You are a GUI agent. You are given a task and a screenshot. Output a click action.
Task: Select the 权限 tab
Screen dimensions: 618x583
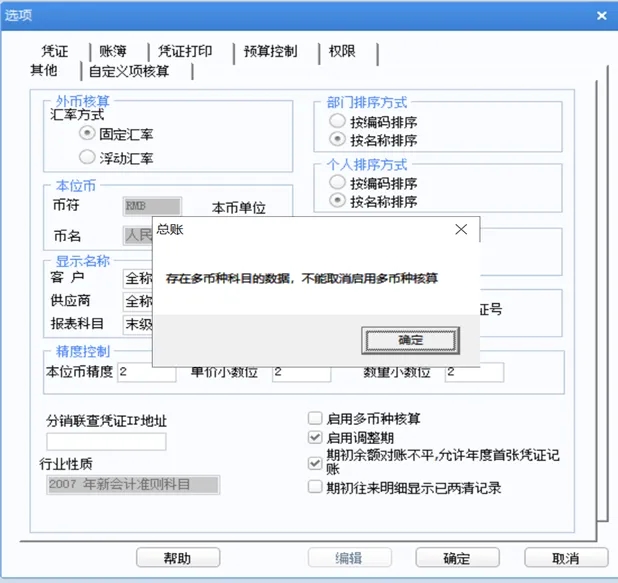point(342,51)
